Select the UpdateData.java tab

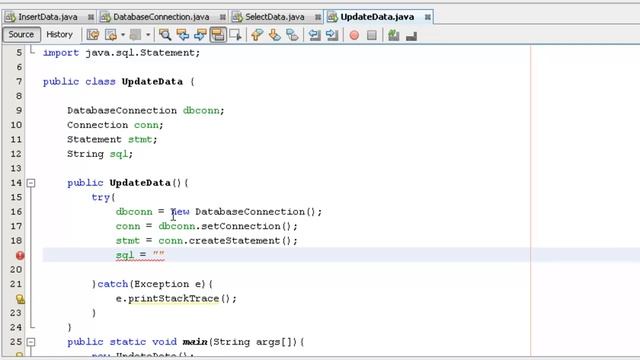377,17
